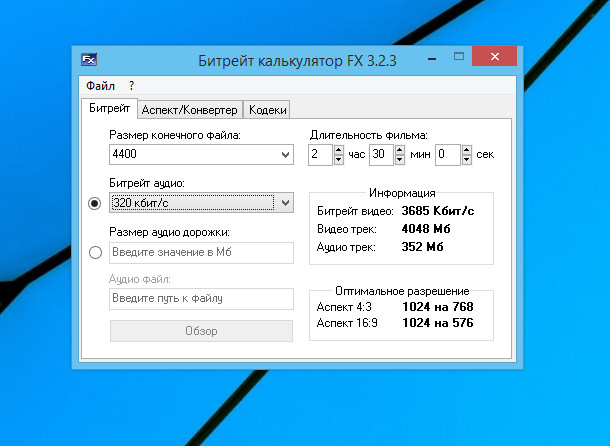This screenshot has width=610, height=446.
Task: Close the Битрейт калькулятор FX window
Action: tap(494, 56)
